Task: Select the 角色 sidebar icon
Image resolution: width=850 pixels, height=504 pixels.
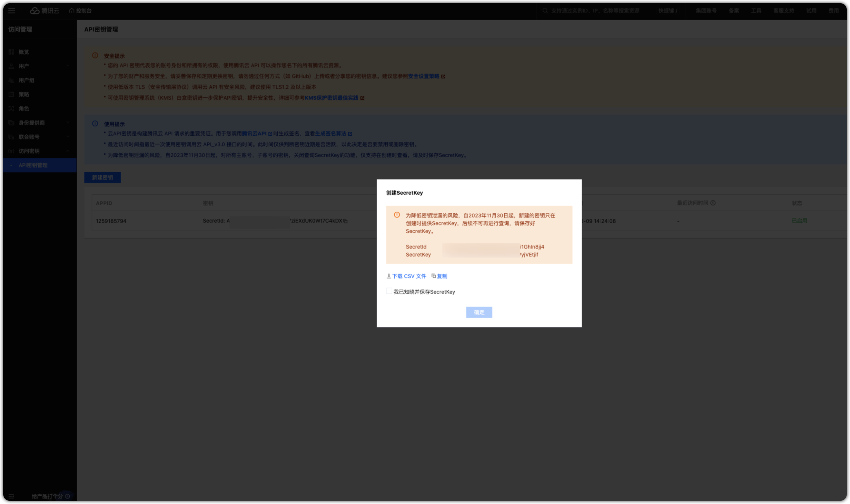Action: (x=11, y=108)
